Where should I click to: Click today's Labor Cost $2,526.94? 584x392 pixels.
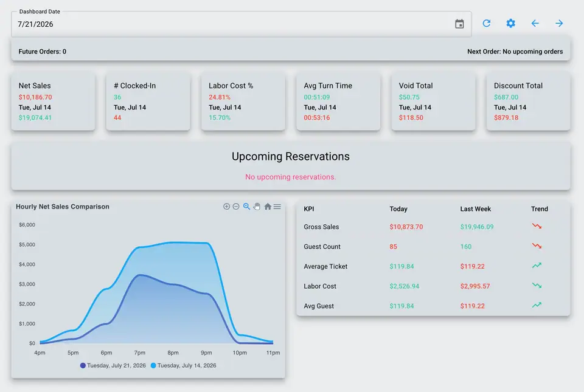coord(405,286)
